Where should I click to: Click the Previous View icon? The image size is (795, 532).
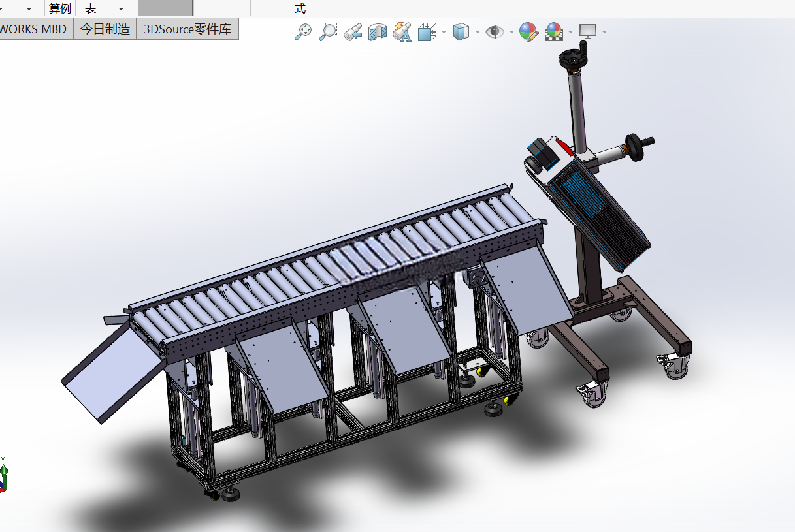[353, 31]
